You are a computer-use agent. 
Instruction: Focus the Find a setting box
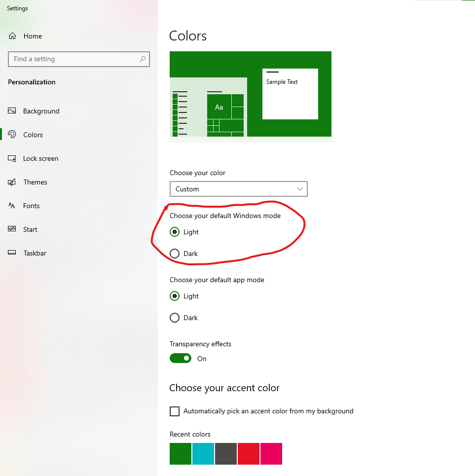pos(79,59)
